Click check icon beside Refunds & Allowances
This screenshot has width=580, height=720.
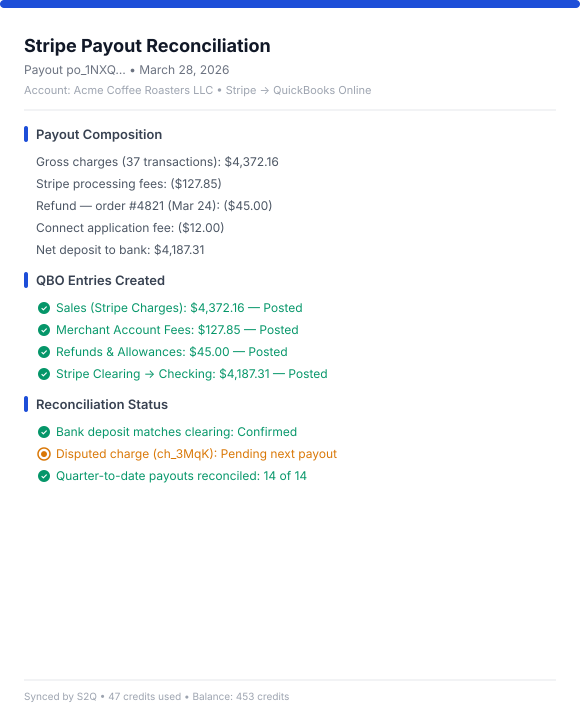tap(44, 352)
